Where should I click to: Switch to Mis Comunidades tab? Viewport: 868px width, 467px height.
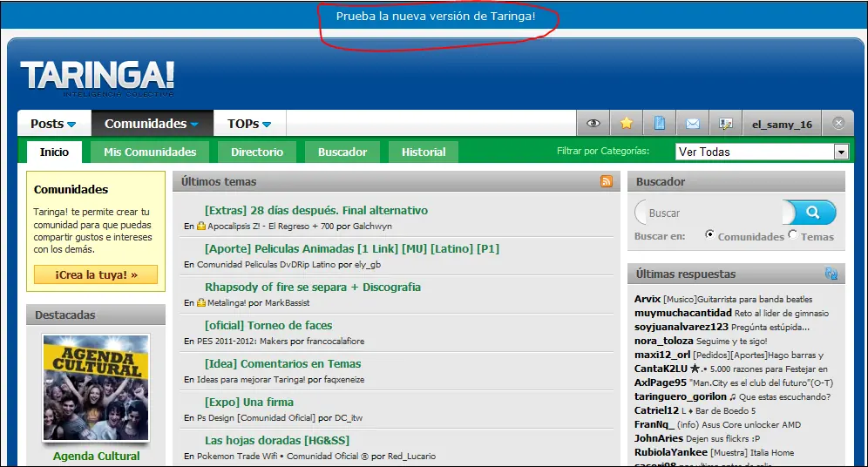point(150,152)
